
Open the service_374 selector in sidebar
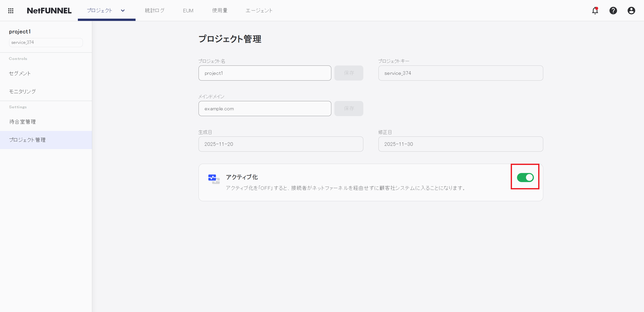46,42
